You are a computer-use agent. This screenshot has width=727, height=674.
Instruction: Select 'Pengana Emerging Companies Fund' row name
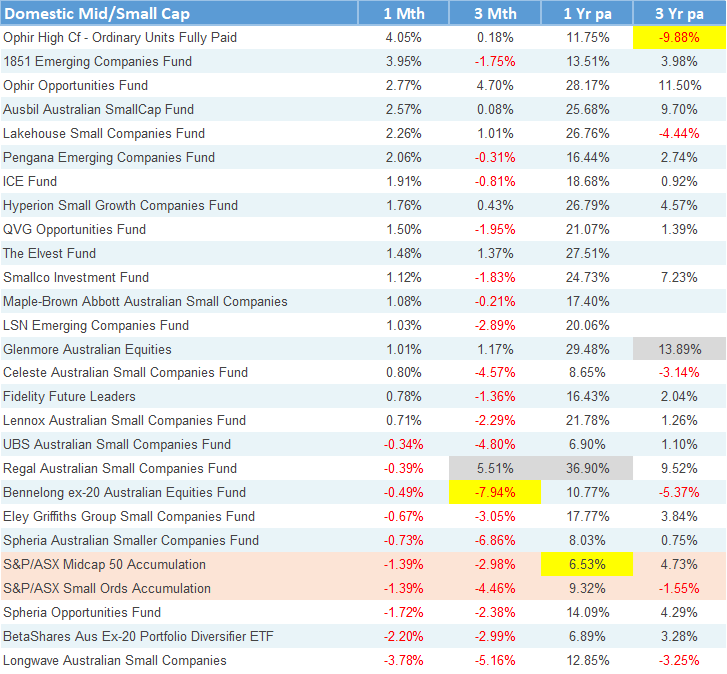coord(109,158)
